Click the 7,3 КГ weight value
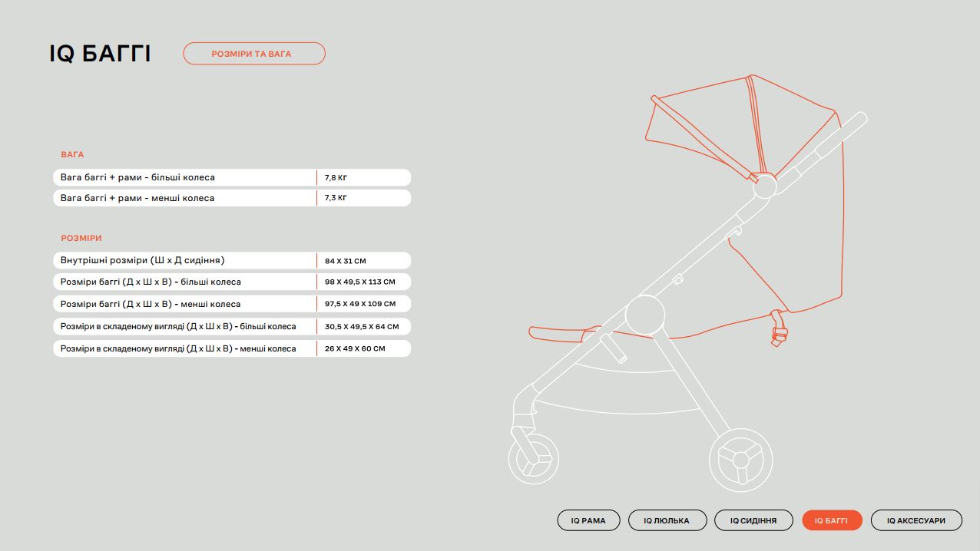This screenshot has width=980, height=551. pos(336,198)
